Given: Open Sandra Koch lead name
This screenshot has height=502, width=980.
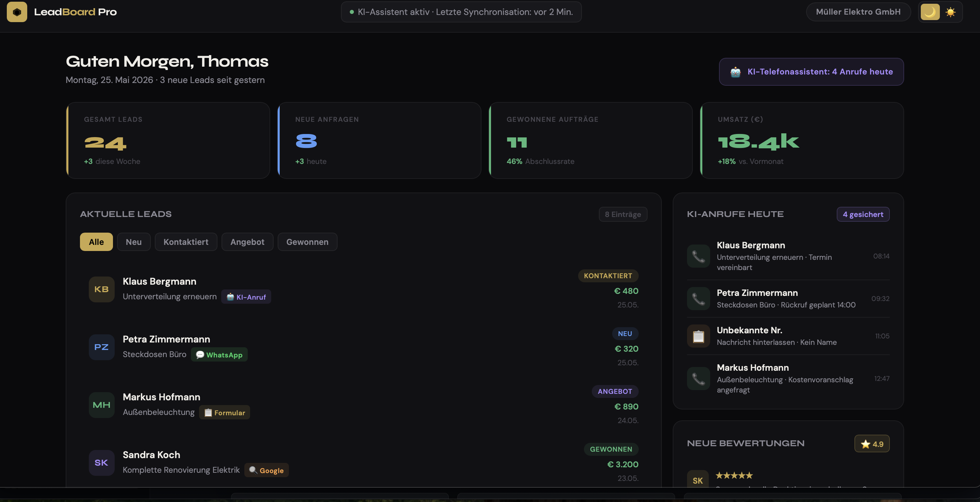Looking at the screenshot, I should pyautogui.click(x=151, y=455).
